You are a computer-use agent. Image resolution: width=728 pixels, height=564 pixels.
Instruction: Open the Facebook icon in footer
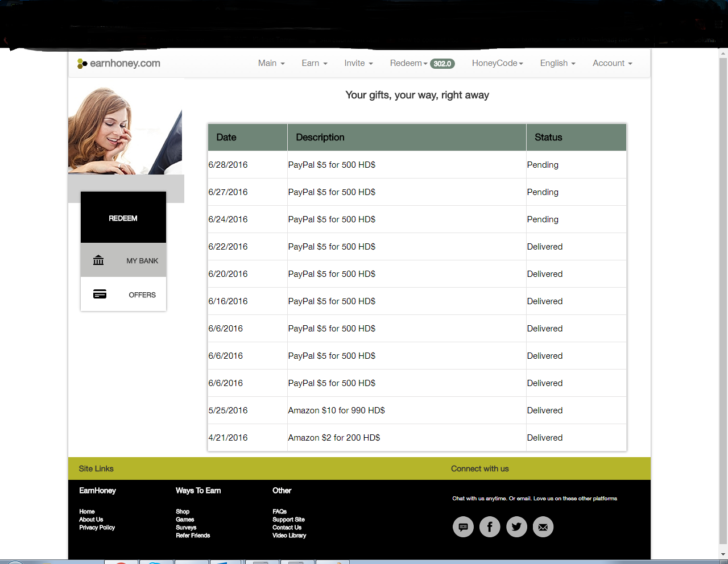(490, 527)
